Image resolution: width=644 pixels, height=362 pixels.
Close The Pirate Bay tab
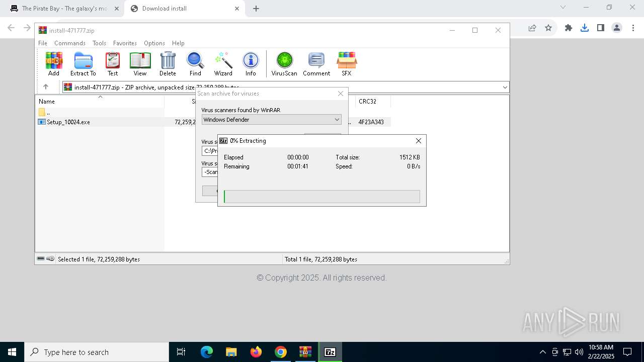pyautogui.click(x=117, y=9)
